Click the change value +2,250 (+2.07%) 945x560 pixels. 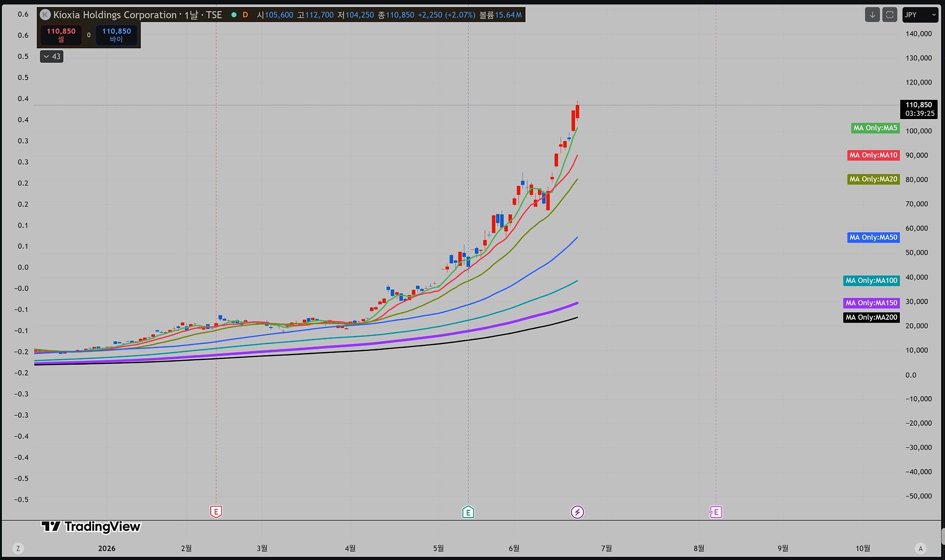(x=446, y=15)
